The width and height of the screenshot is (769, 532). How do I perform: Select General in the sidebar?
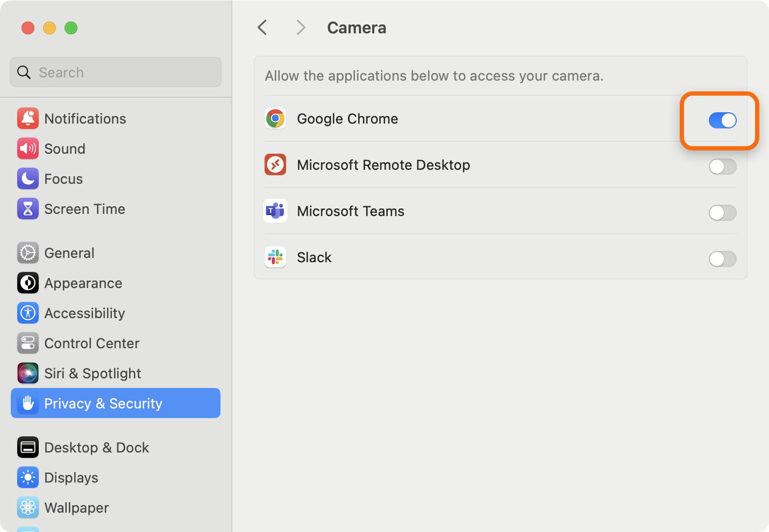116,253
